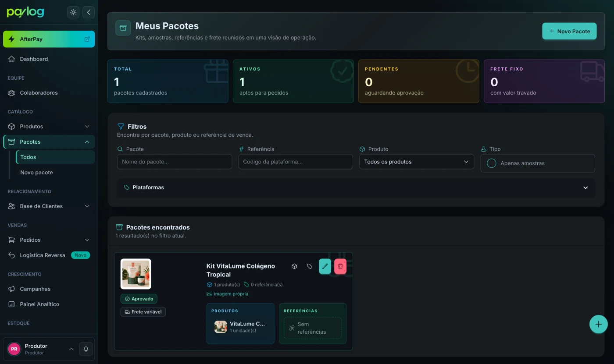Screen dimensions: 614x364
Task: Open the Novo pacote submenu item
Action: [x=55, y=173]
